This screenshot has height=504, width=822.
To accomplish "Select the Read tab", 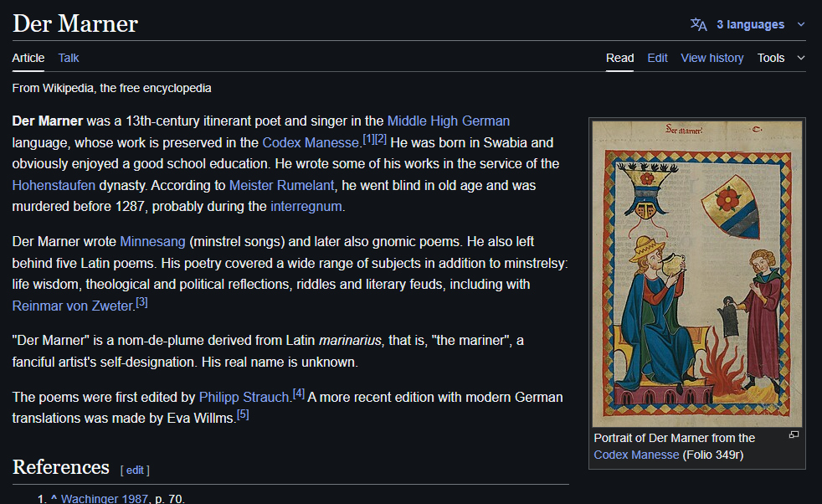I will [619, 58].
